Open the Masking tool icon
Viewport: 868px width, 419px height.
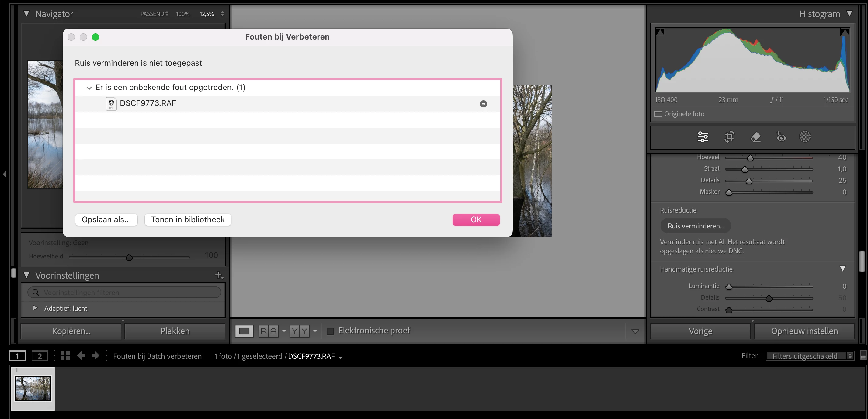click(x=805, y=137)
